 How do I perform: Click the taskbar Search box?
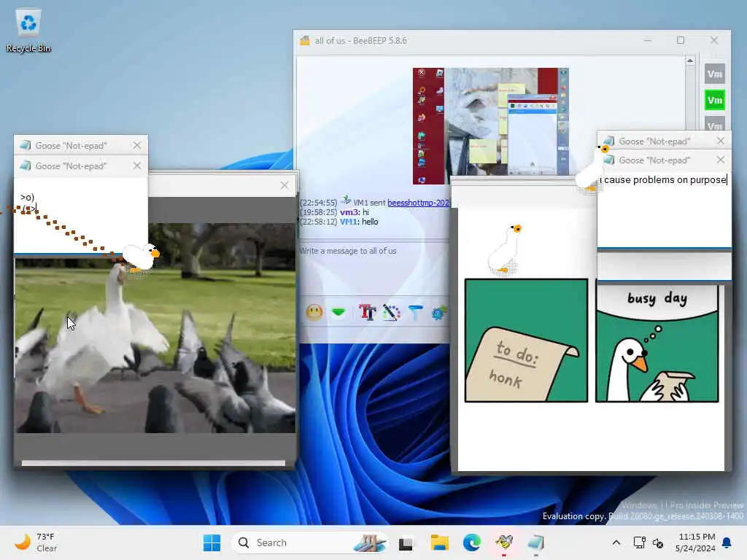point(309,542)
